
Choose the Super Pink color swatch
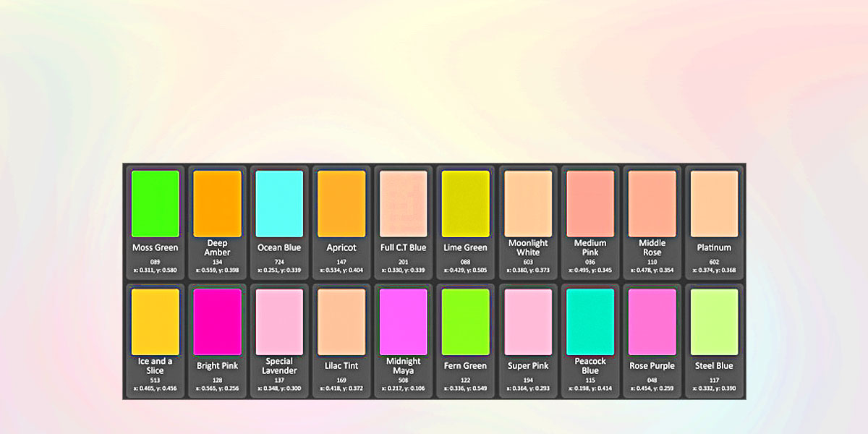click(x=528, y=322)
